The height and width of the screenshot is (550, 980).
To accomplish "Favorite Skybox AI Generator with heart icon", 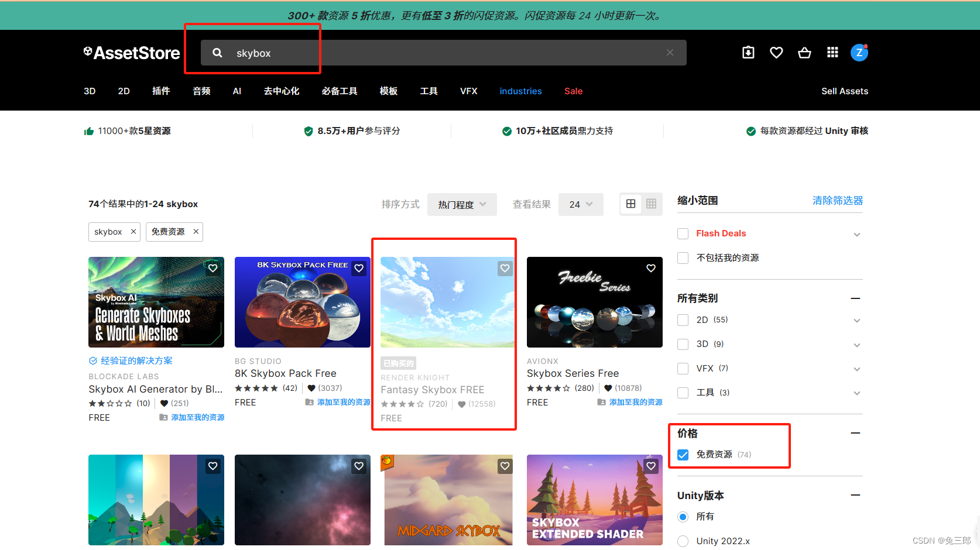I will (213, 268).
